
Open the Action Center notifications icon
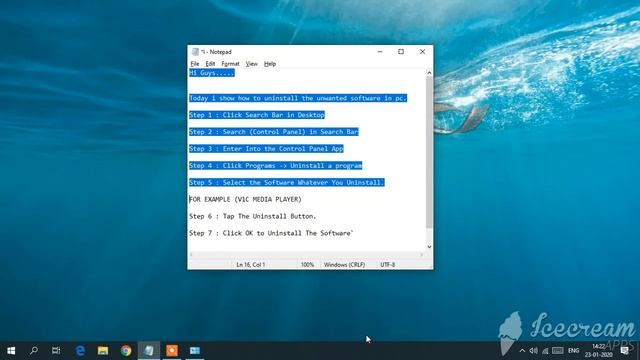[x=624, y=351]
